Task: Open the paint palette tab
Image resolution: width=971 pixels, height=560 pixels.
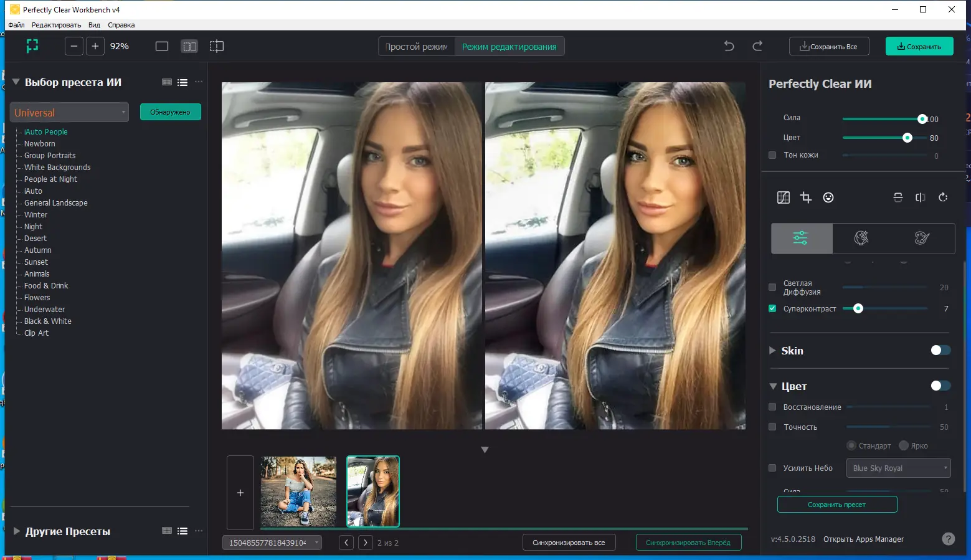Action: pos(922,238)
